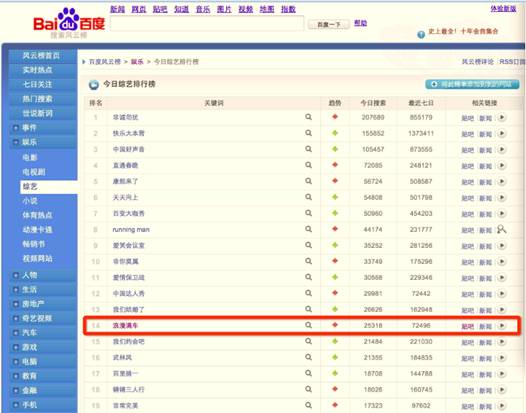Expand the 生活 sidebar category

(x=15, y=290)
